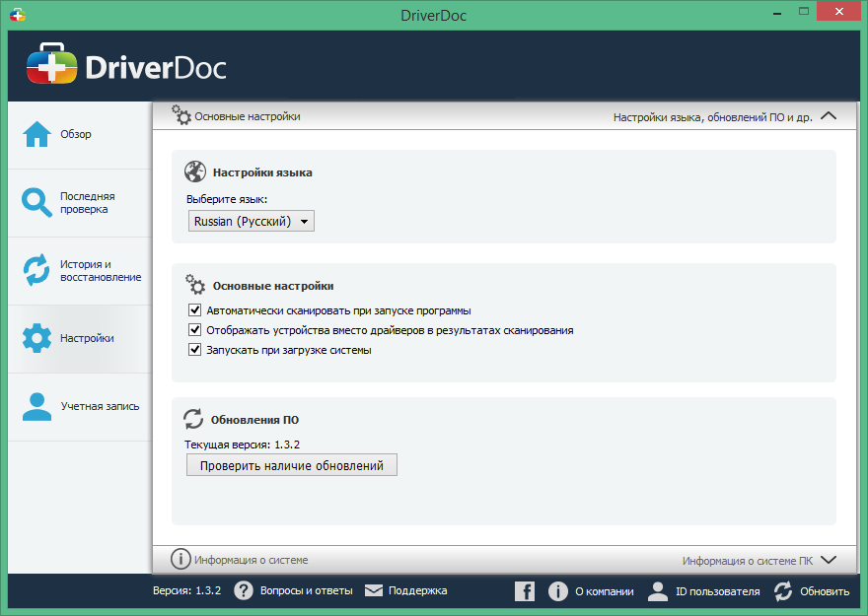The height and width of the screenshot is (616, 868).
Task: Maximize the DriverDoc window
Action: [804, 11]
